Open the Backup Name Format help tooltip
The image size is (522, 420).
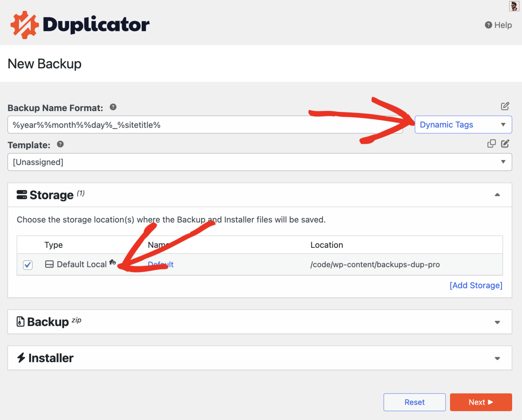click(x=113, y=107)
